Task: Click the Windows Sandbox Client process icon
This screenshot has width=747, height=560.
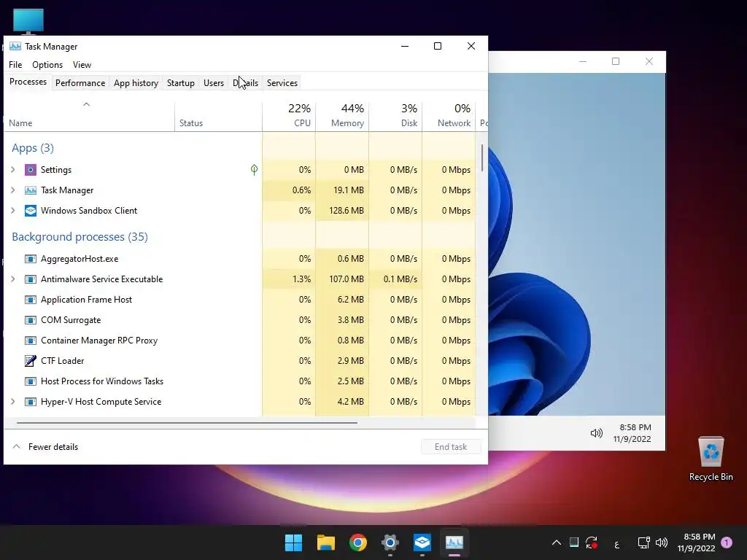Action: coord(31,211)
